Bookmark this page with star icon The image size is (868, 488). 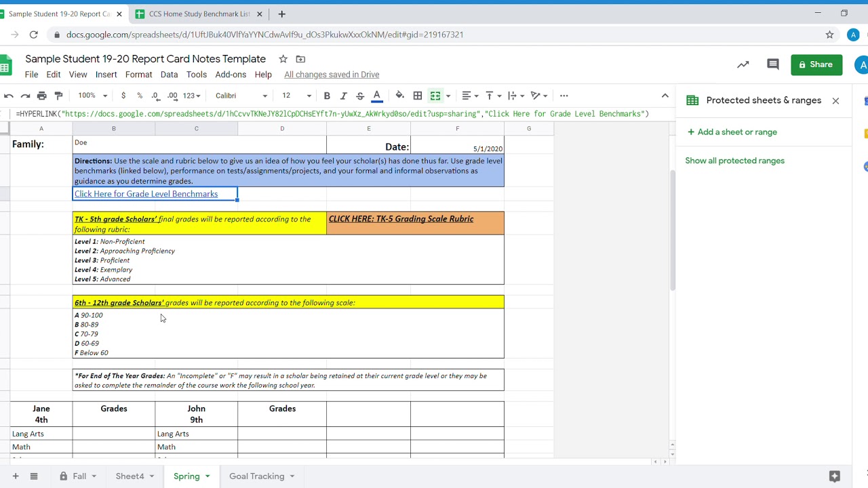pos(829,35)
